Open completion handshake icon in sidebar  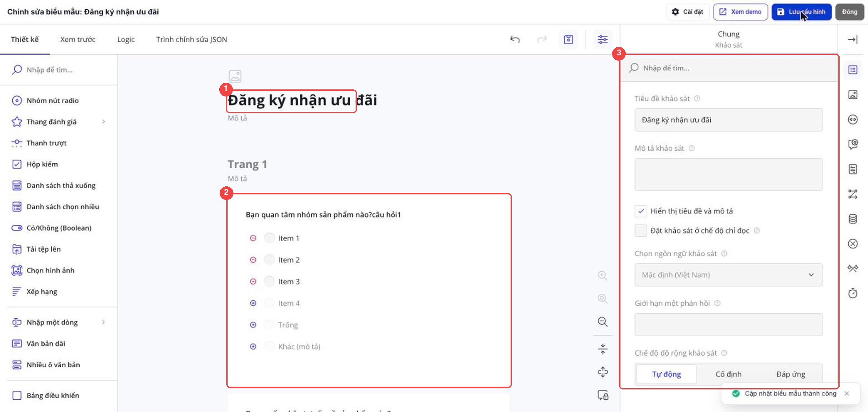(853, 269)
